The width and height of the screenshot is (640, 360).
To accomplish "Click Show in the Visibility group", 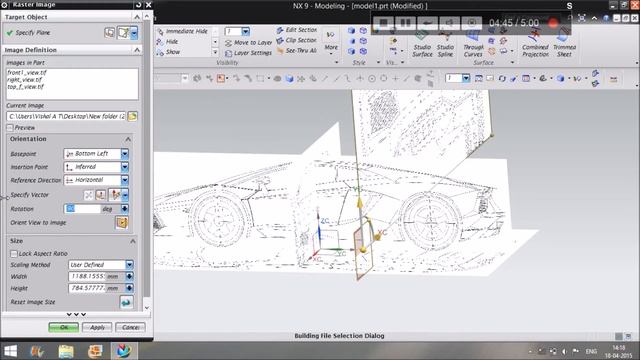I will point(168,52).
